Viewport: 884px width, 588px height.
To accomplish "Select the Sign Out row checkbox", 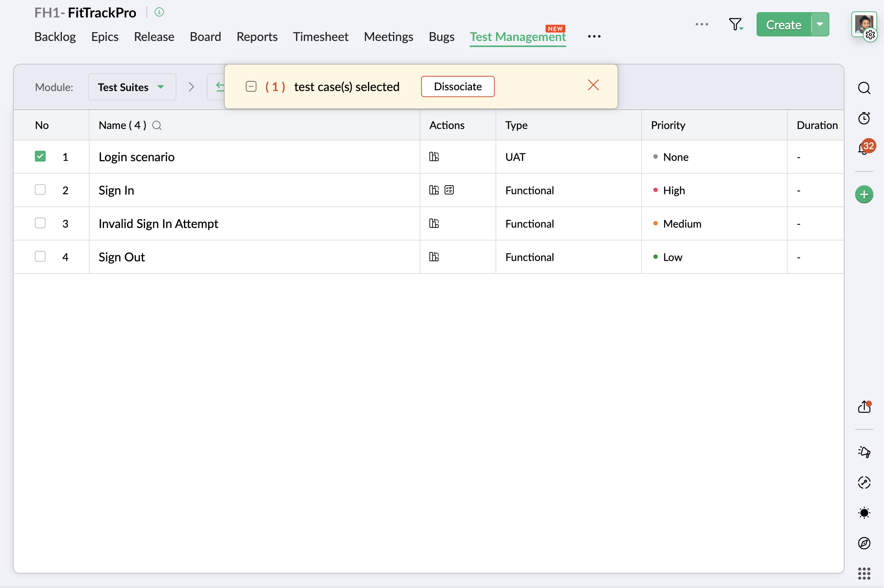I will click(x=40, y=256).
